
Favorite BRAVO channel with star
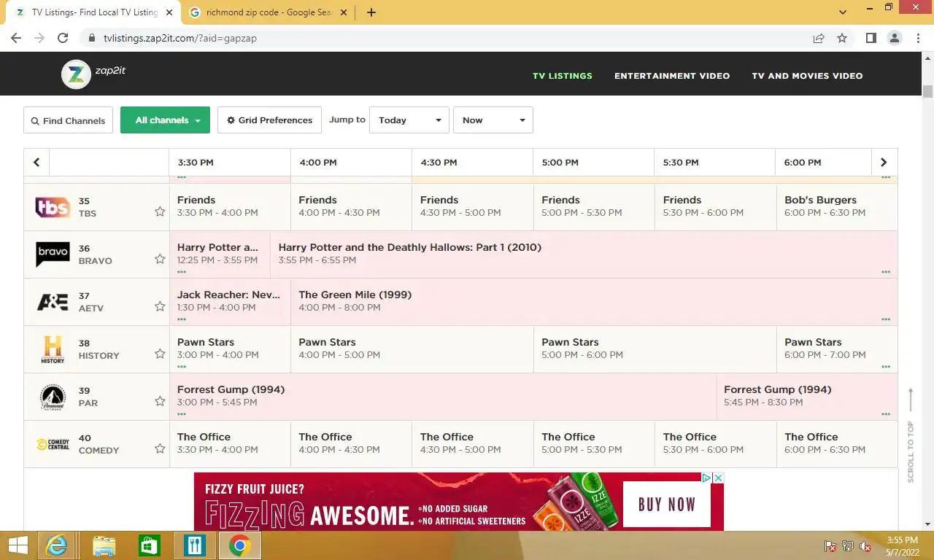(x=160, y=259)
